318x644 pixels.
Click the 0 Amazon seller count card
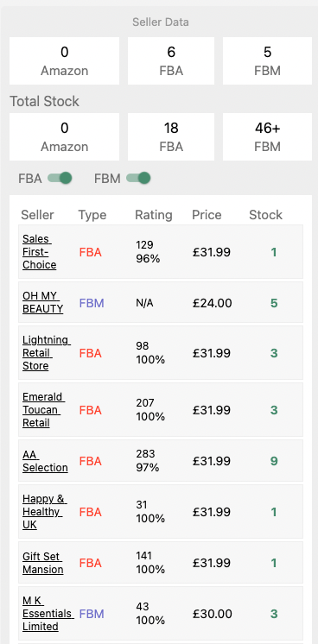pyautogui.click(x=64, y=60)
